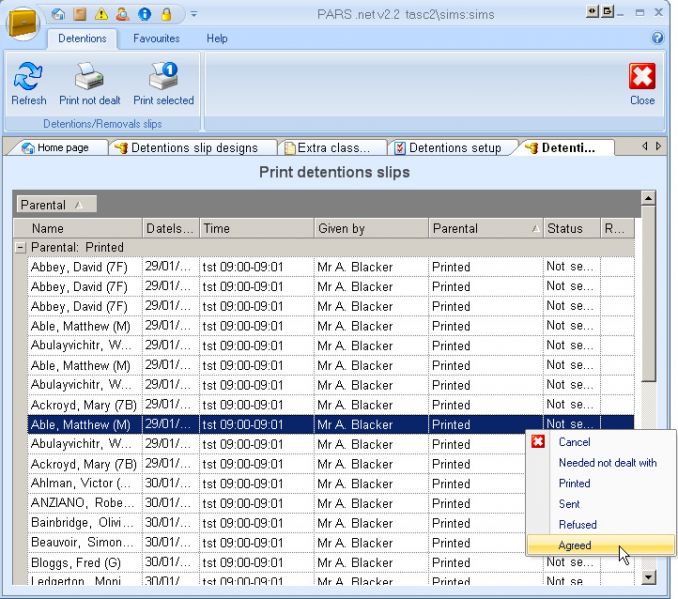Click the brown book icon in quick access toolbar
The image size is (678, 599).
pyautogui.click(x=80, y=14)
